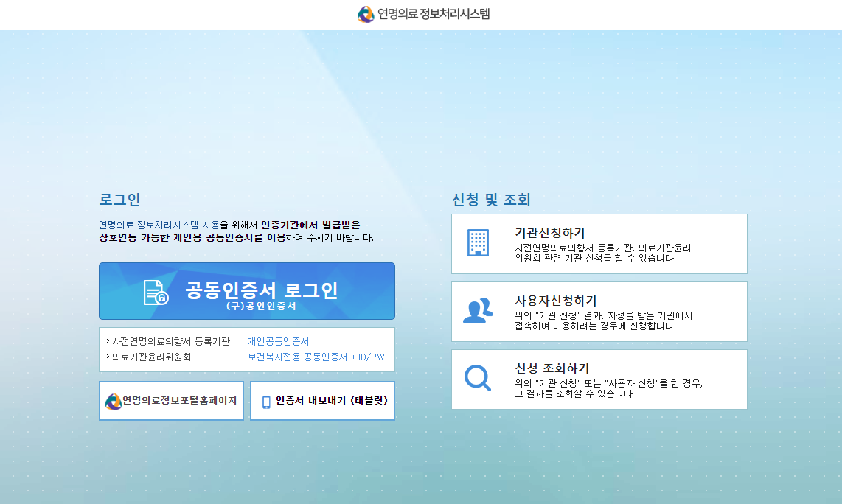The image size is (842, 504).
Task: Open the 사용자신청하기 panel
Action: click(x=599, y=311)
